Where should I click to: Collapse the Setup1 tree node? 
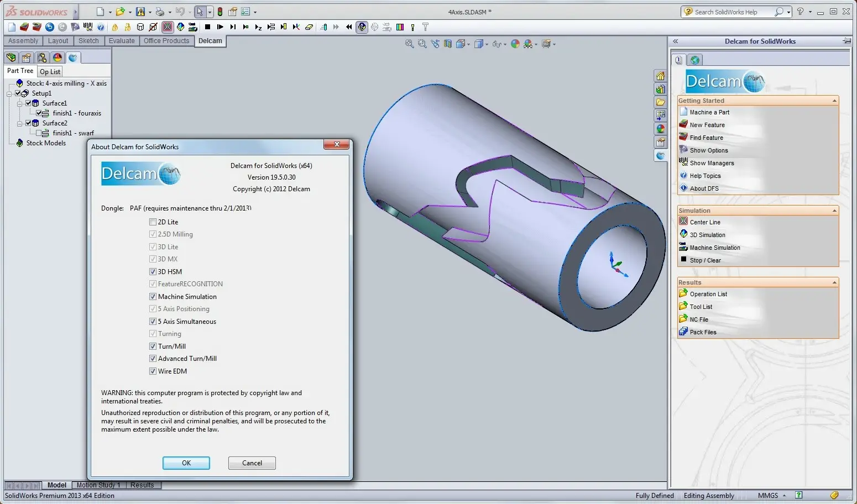tap(9, 93)
